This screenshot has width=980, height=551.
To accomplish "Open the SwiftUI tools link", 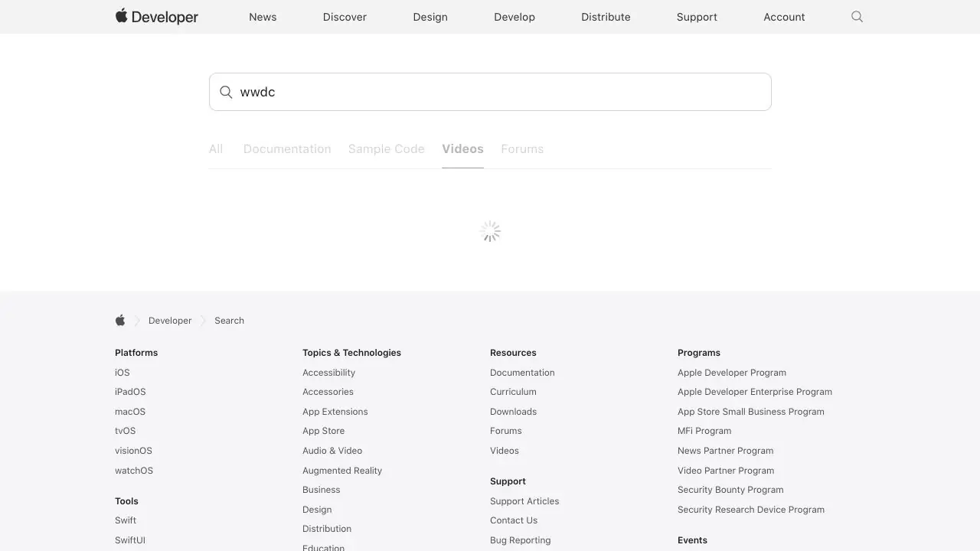I will coord(130,540).
